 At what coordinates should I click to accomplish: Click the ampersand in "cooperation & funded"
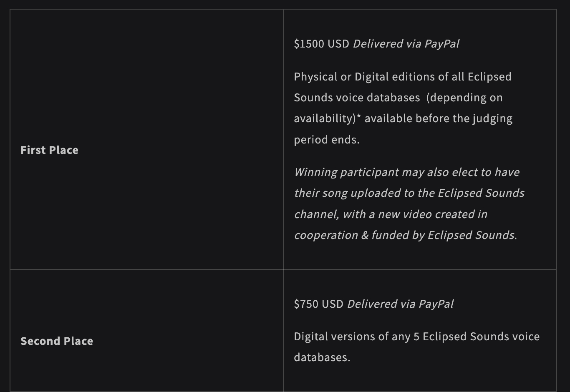[x=365, y=235]
